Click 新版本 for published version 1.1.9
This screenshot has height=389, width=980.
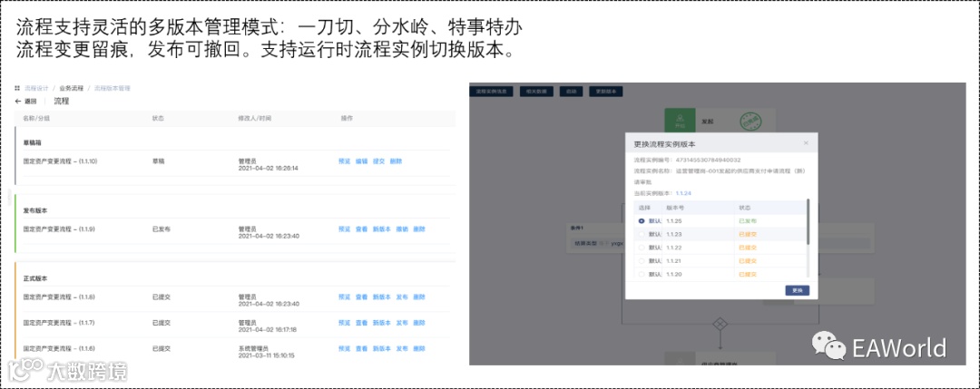tap(381, 229)
